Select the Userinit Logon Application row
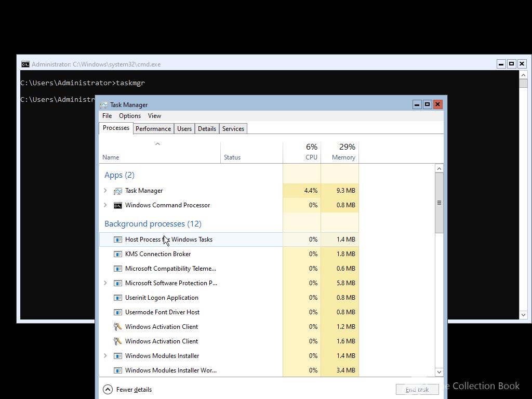The image size is (532, 399). pos(229,298)
